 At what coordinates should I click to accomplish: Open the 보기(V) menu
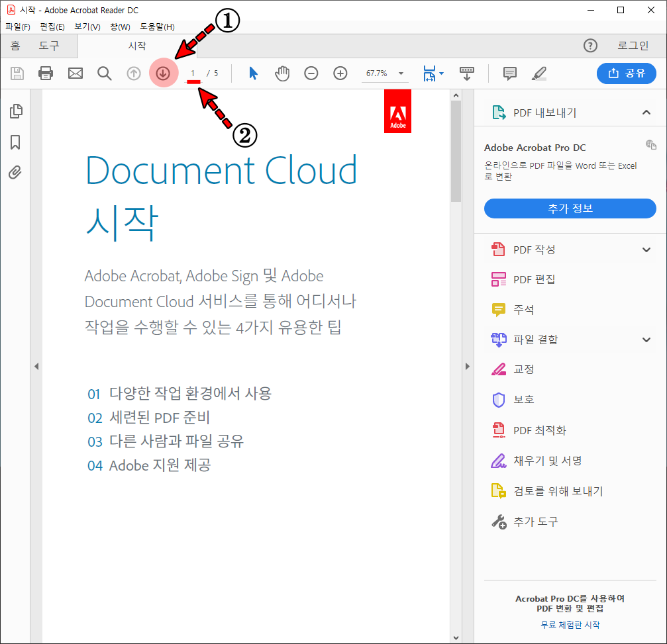(x=87, y=26)
